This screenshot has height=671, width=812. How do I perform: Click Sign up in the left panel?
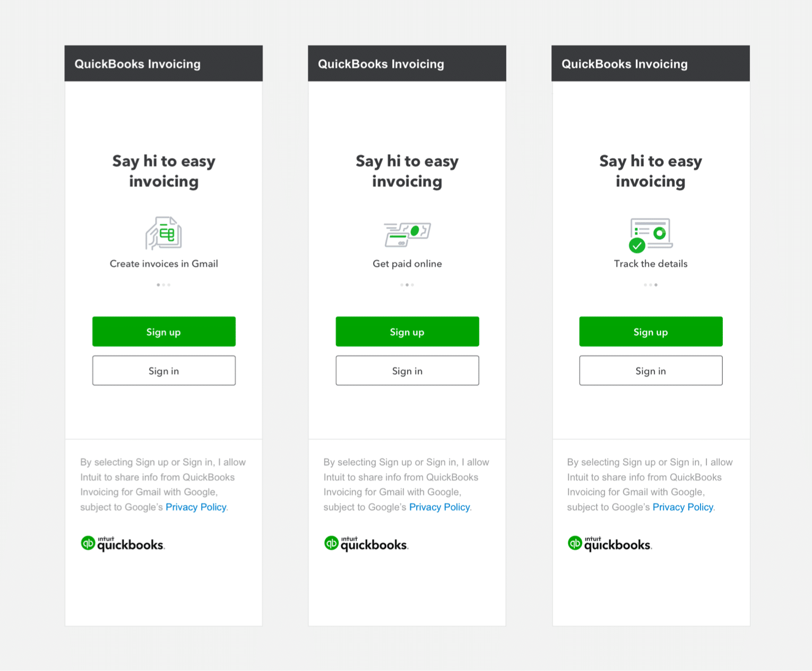pyautogui.click(x=164, y=332)
